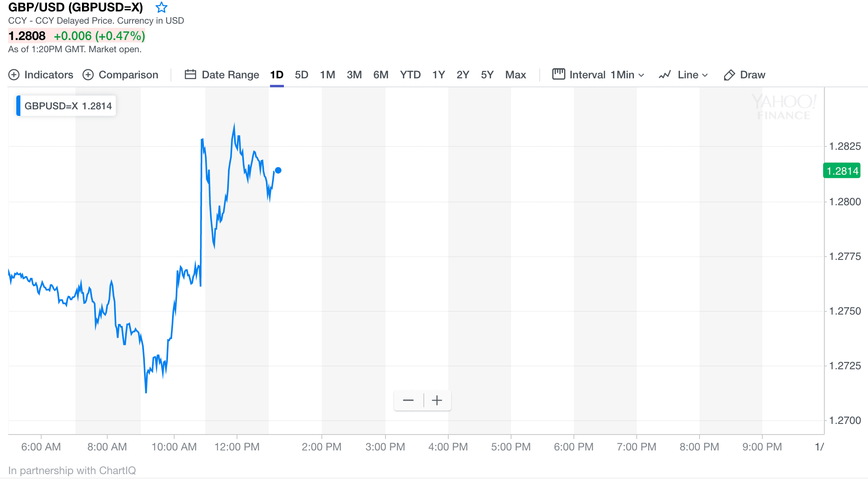
Task: Select the 5Y time range
Action: [487, 75]
